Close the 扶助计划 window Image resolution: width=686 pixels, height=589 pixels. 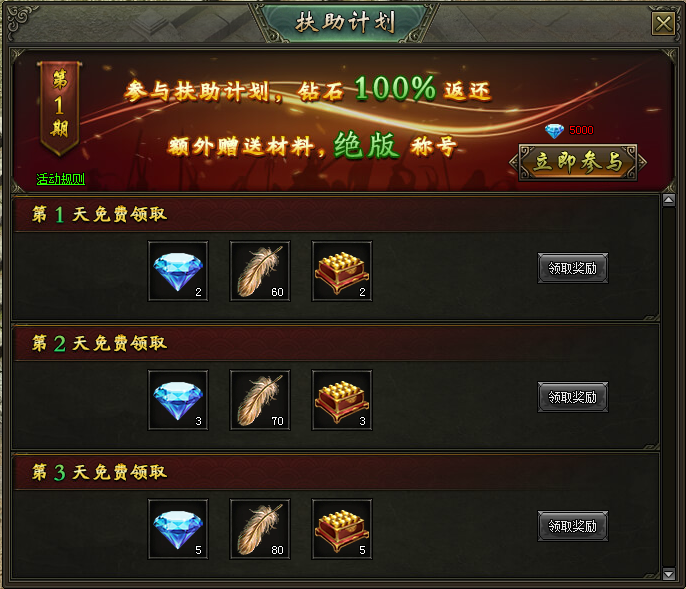click(663, 23)
